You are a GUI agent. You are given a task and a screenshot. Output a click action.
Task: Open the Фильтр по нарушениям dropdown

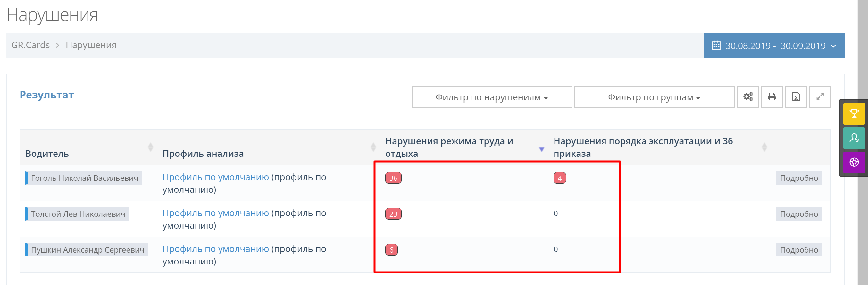click(x=491, y=97)
